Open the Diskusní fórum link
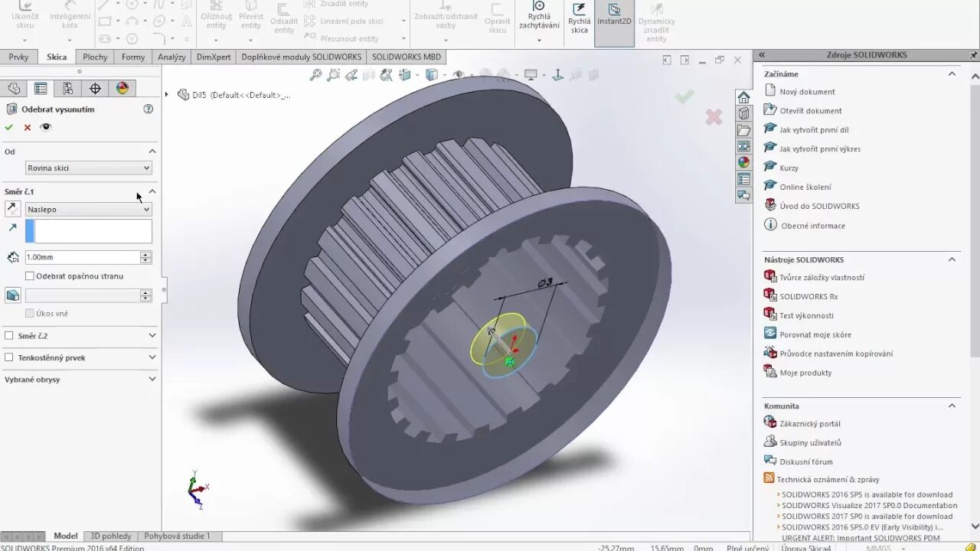The width and height of the screenshot is (980, 551). tap(806, 461)
